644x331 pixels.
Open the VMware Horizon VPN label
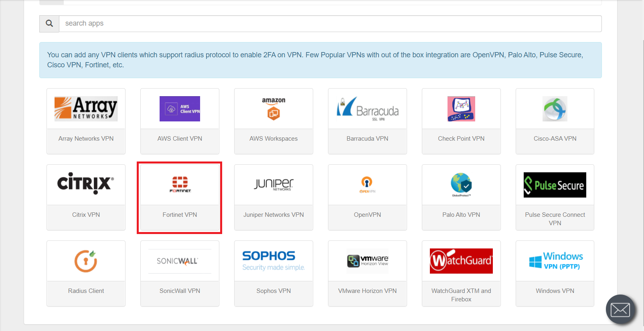367,291
